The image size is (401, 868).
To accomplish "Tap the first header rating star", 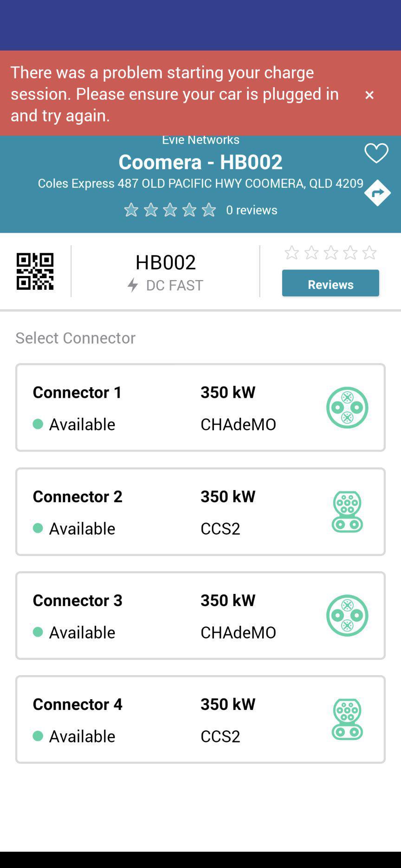I will pos(131,210).
